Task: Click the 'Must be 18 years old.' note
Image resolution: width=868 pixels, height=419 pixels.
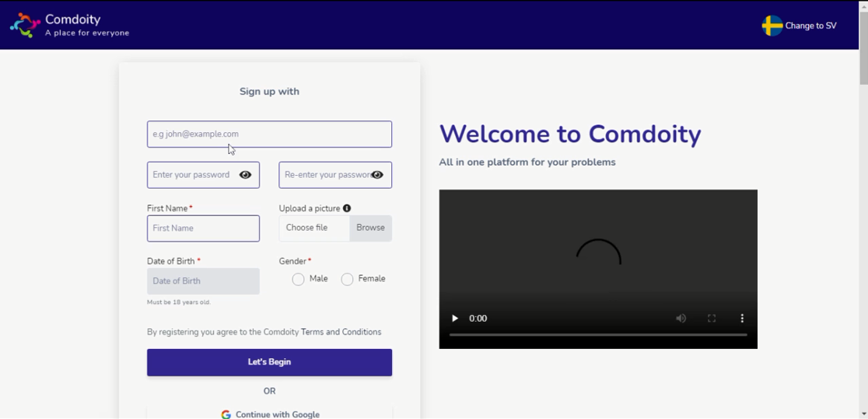Action: (179, 302)
